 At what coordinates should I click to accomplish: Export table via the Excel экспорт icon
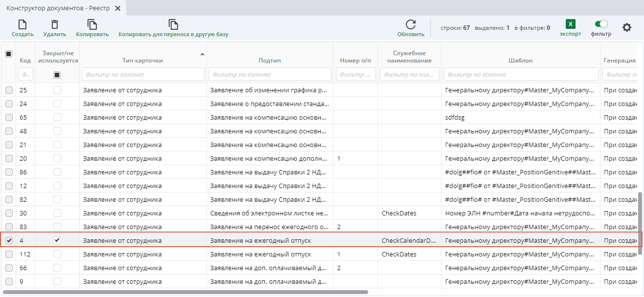(570, 24)
